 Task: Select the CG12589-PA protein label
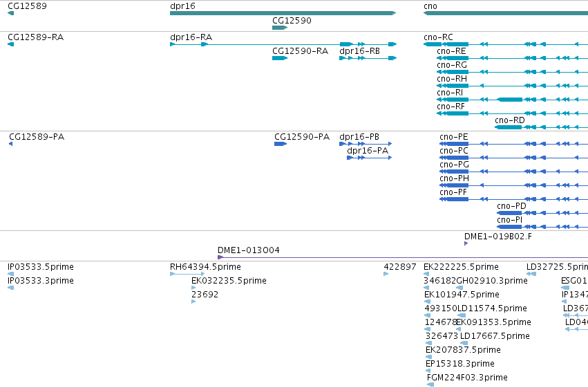(x=37, y=137)
